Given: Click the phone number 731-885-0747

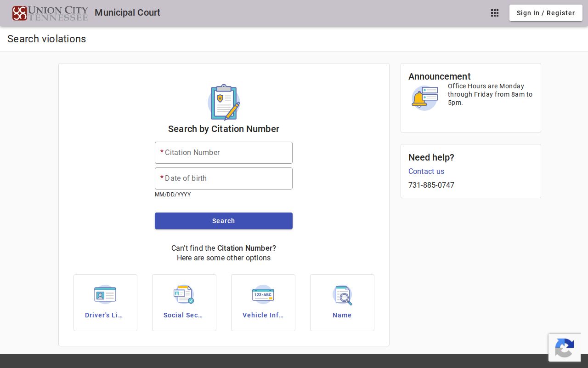Looking at the screenshot, I should point(431,185).
